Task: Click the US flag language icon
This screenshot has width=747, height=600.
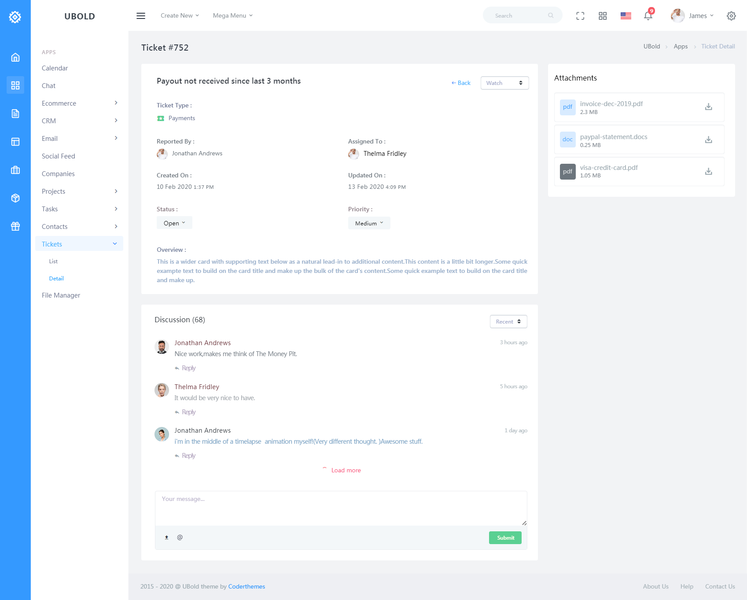Action: click(x=626, y=16)
